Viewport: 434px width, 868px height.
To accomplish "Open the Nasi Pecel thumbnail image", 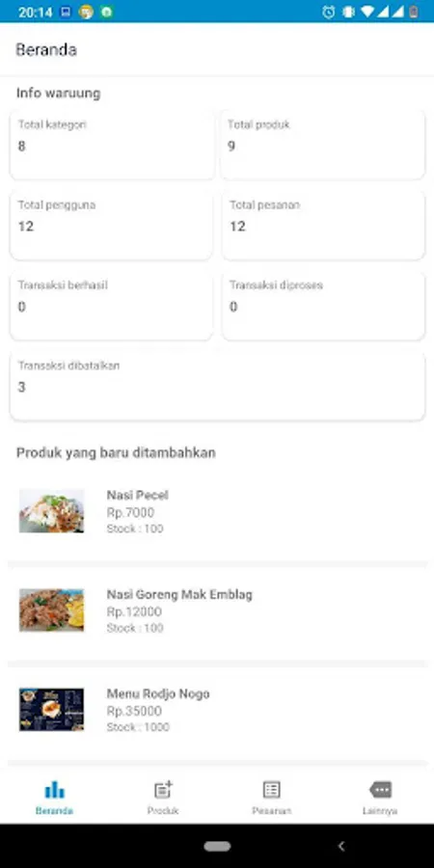I will coord(51,510).
